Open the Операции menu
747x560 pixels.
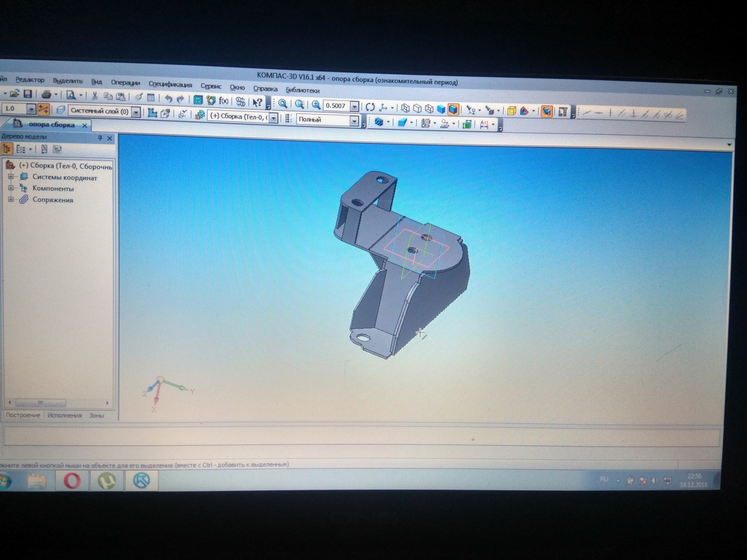click(x=125, y=83)
